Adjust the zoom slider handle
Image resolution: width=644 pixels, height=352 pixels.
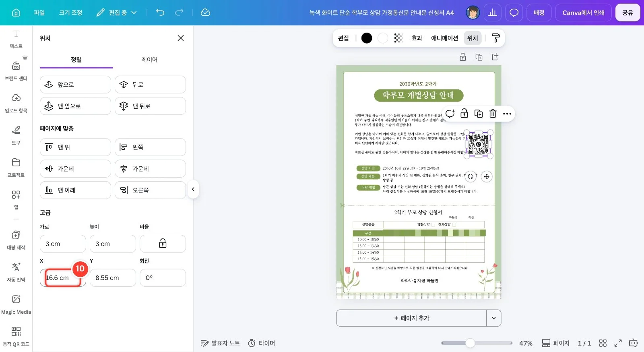(470, 343)
